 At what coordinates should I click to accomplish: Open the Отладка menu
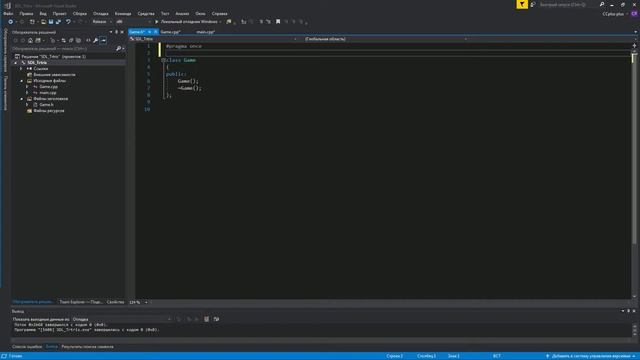(x=100, y=13)
